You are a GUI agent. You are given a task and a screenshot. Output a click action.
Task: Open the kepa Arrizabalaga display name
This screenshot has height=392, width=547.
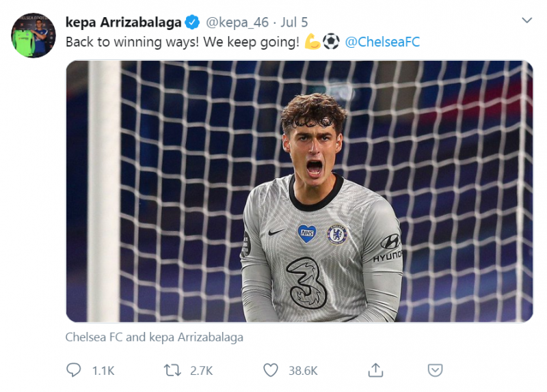click(x=123, y=22)
